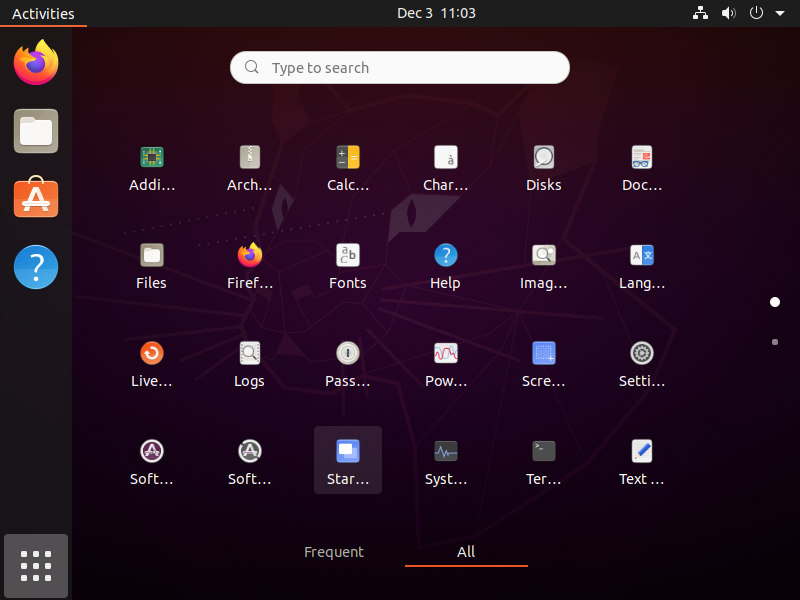Select the All apps tab

[x=466, y=552]
